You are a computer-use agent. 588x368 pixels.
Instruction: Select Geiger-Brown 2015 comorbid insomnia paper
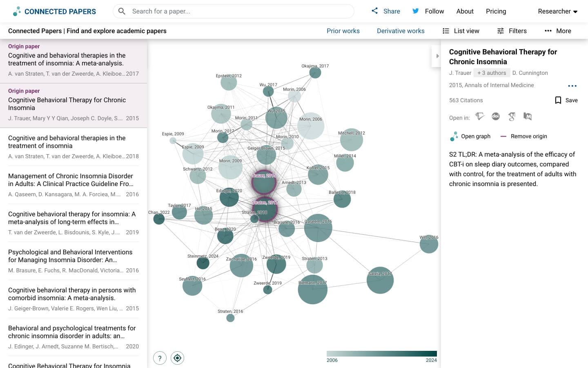click(73, 299)
